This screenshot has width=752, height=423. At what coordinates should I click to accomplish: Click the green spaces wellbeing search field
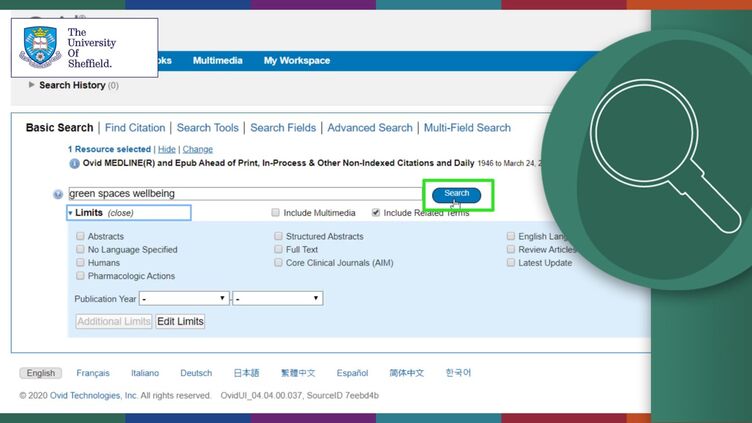tap(246, 194)
